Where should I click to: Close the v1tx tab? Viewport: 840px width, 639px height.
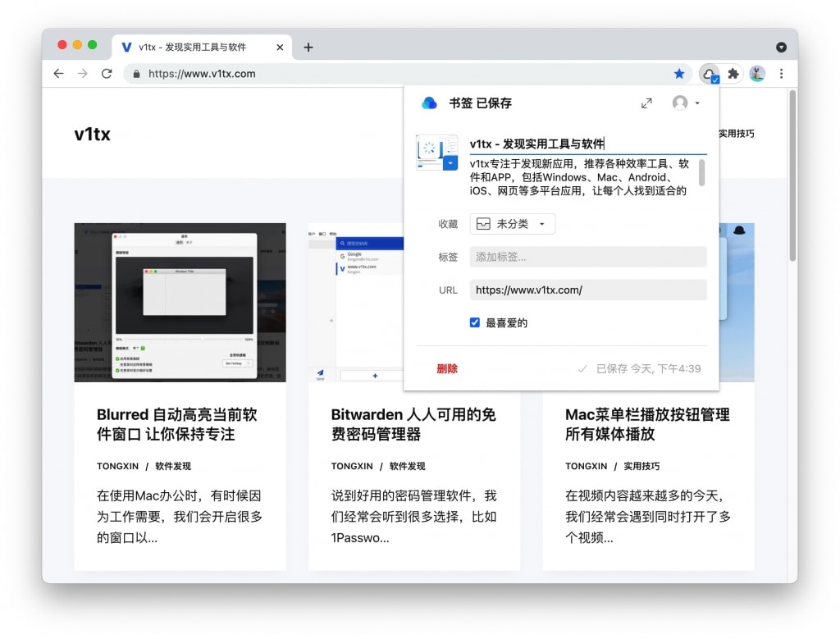click(x=280, y=47)
